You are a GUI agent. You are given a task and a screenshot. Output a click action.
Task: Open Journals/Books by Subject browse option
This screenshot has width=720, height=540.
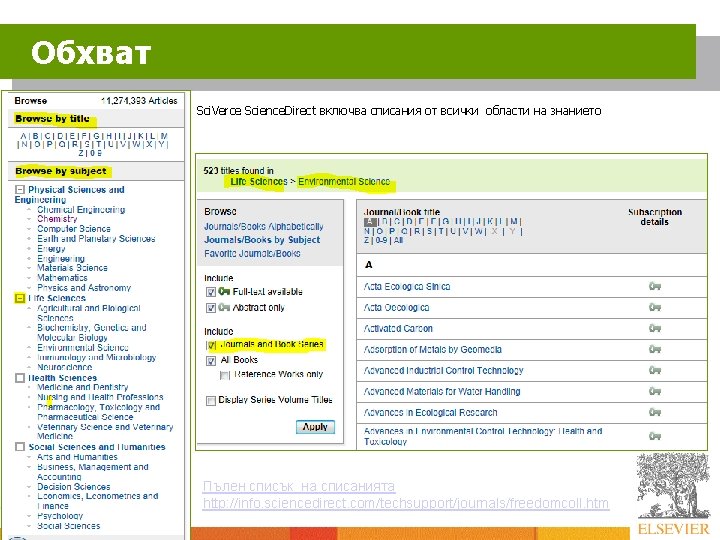point(262,240)
